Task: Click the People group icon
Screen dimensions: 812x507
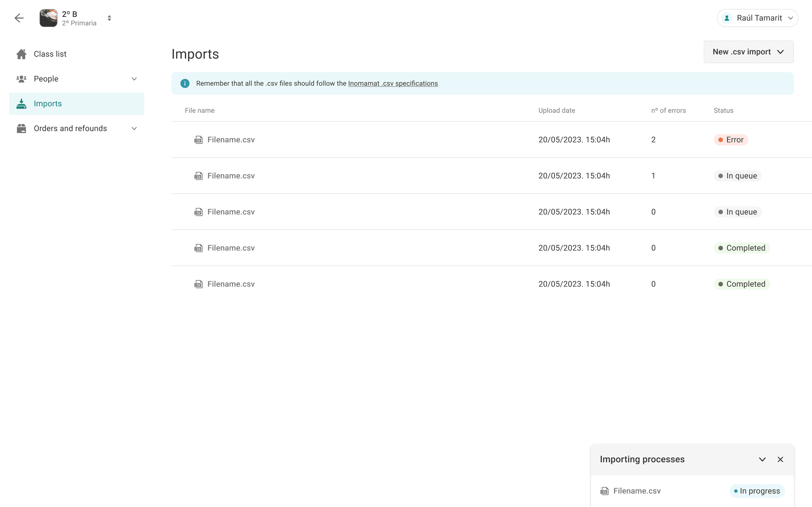Action: [x=21, y=79]
